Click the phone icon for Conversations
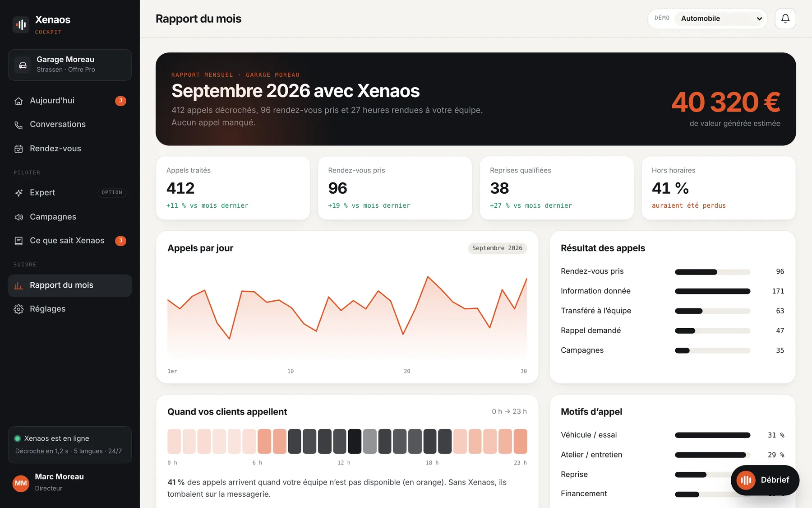This screenshot has width=812, height=508. tap(18, 125)
